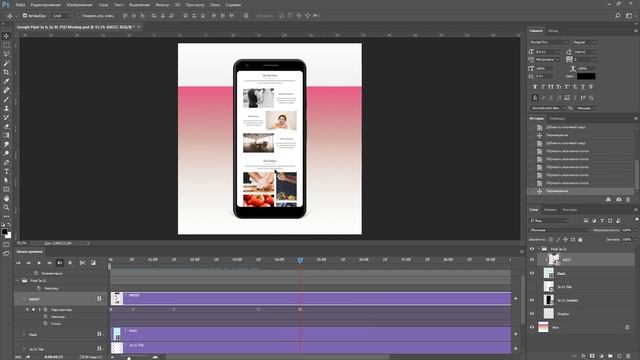Screen dimensions: 640x360
Task: Select the Gradient tool
Action: (x=6, y=135)
